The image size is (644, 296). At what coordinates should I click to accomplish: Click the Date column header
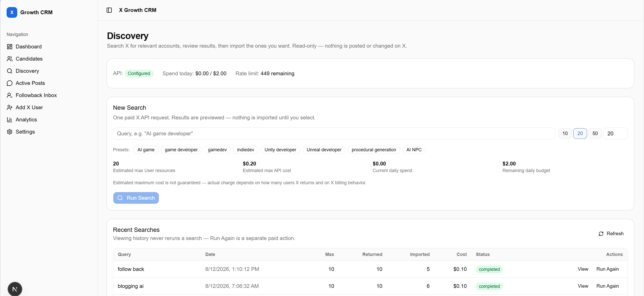click(210, 254)
